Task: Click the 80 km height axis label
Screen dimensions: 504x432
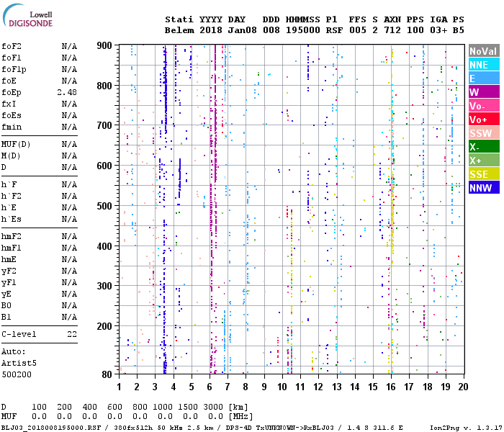Action: pyautogui.click(x=107, y=374)
